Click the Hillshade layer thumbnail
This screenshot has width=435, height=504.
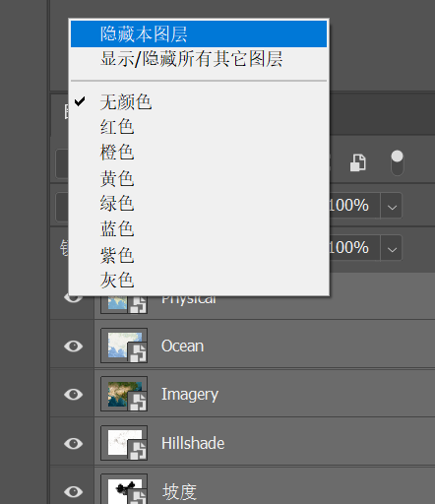[124, 443]
